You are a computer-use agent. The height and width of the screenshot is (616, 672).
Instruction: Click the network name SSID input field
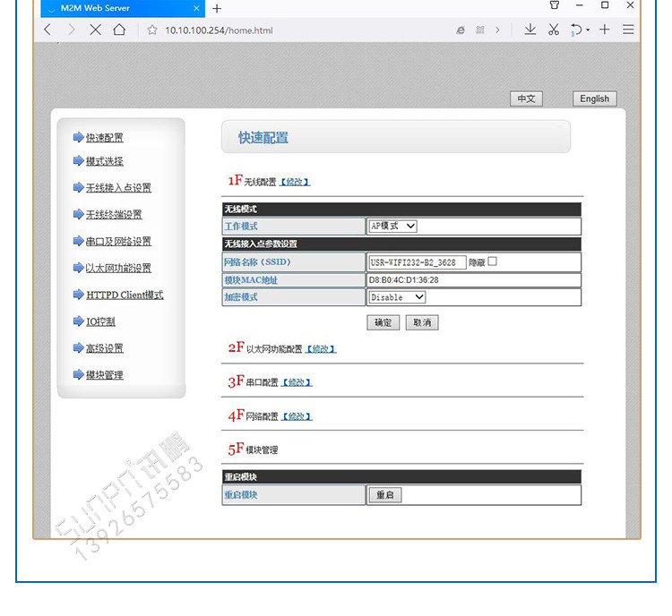coord(416,262)
